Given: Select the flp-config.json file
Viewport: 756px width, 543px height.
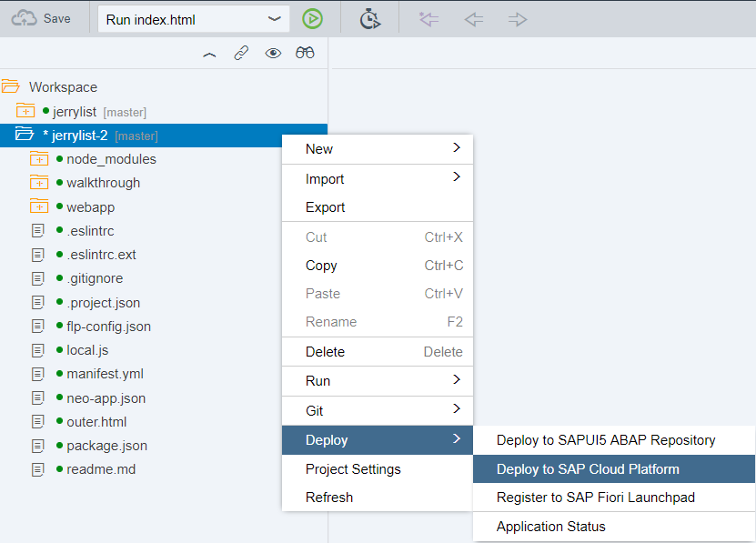Looking at the screenshot, I should tap(108, 327).
